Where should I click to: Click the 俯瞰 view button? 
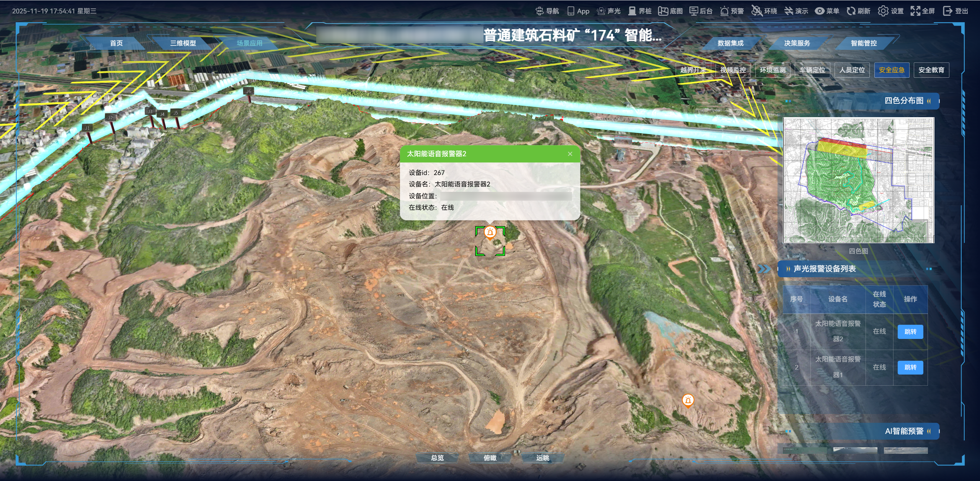[490, 458]
